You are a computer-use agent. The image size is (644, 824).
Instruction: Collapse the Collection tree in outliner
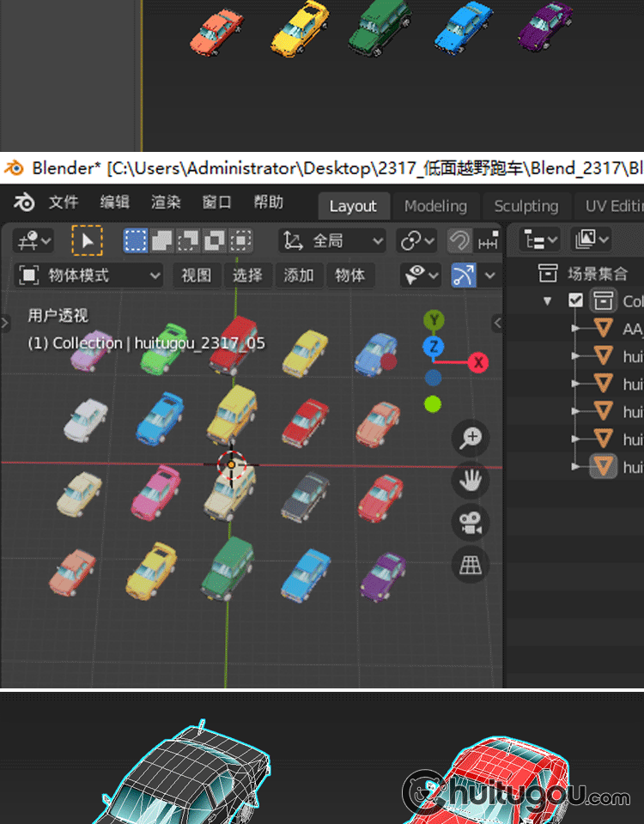pyautogui.click(x=548, y=300)
